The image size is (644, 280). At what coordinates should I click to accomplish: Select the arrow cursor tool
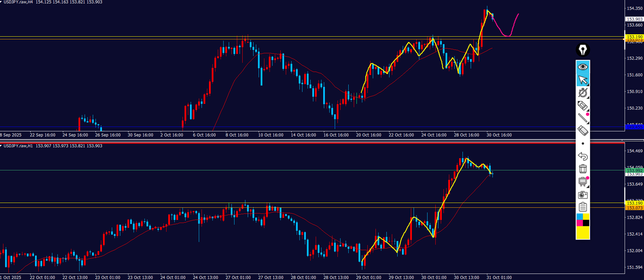coord(582,80)
